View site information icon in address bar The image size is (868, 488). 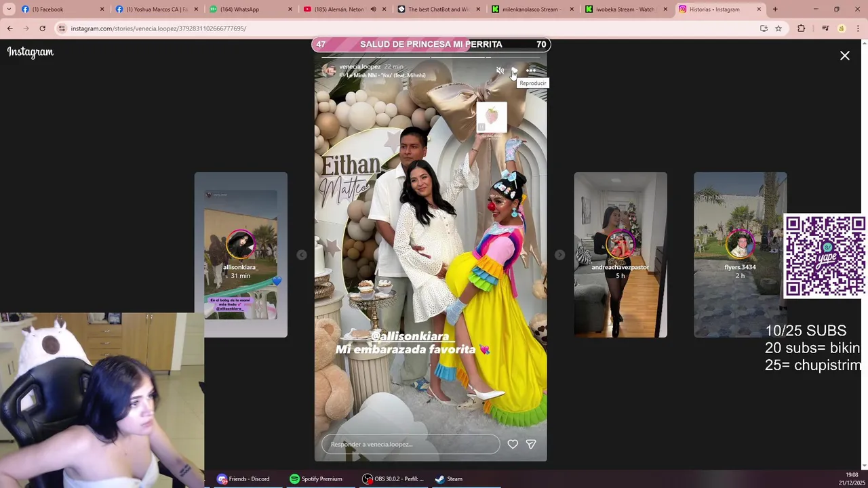point(62,28)
